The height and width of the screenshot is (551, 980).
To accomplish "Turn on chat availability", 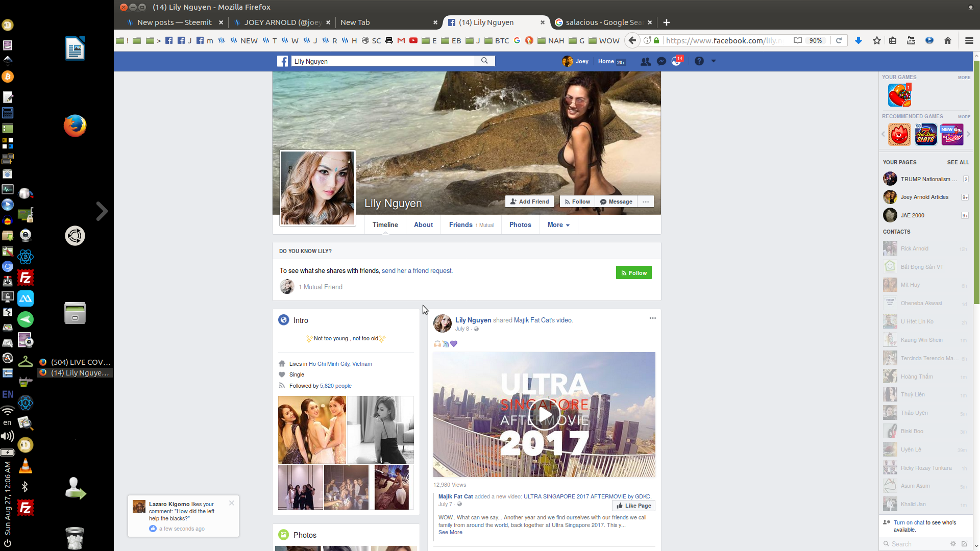I will (x=909, y=522).
